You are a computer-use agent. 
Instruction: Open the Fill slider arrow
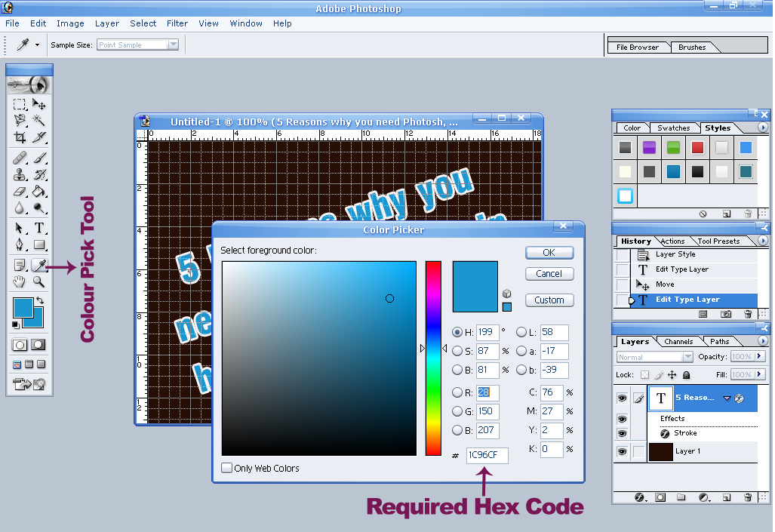(x=760, y=374)
